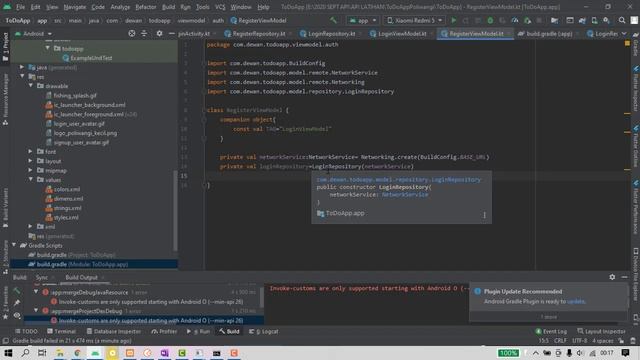Collapse the mergeProjectDexDebug error node

(x=36, y=311)
